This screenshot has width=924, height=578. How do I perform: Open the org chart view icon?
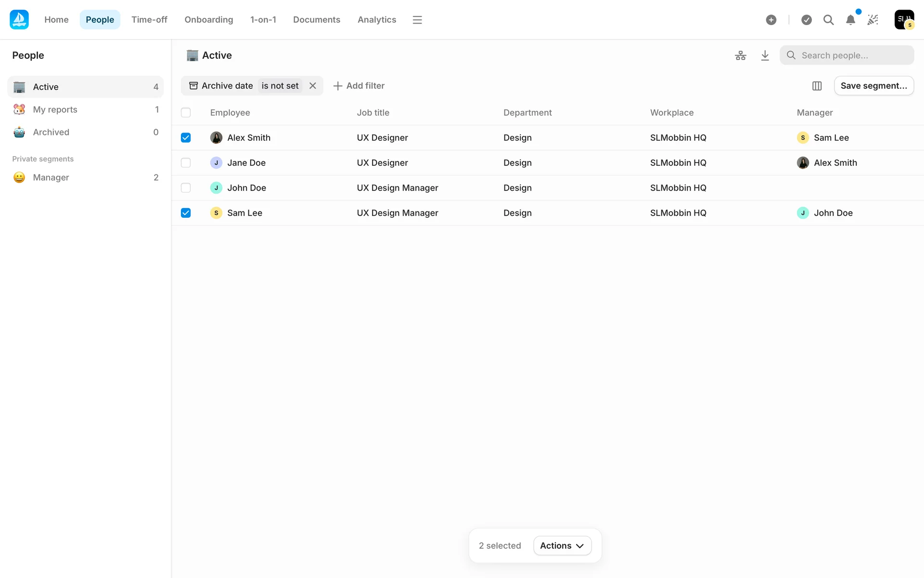(x=741, y=55)
